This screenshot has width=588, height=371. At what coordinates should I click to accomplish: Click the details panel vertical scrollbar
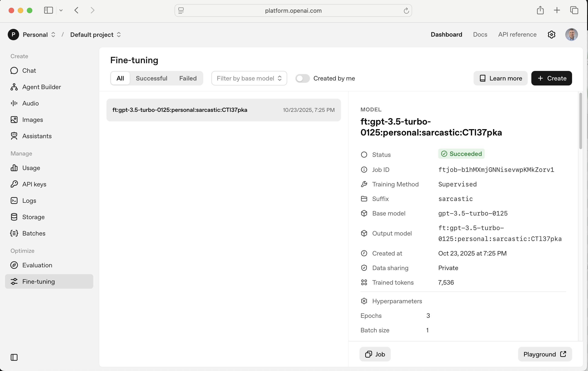(x=580, y=121)
